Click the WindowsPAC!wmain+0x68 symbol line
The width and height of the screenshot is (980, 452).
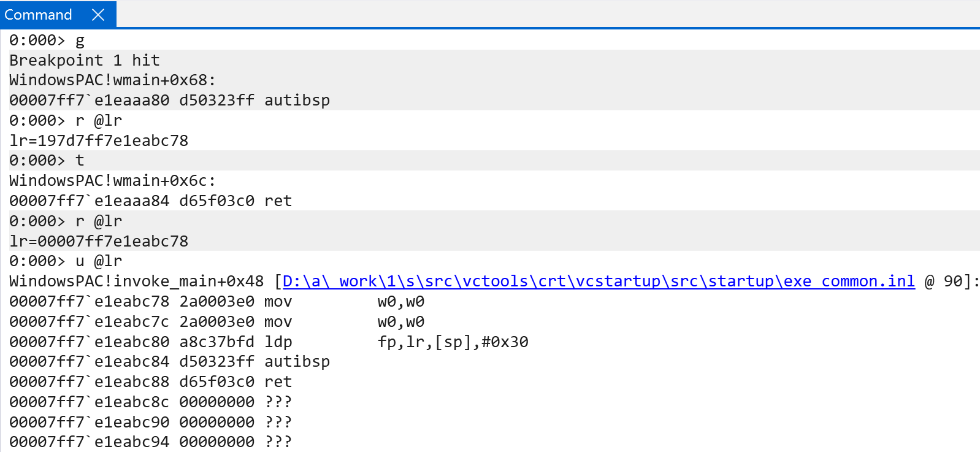coord(112,80)
